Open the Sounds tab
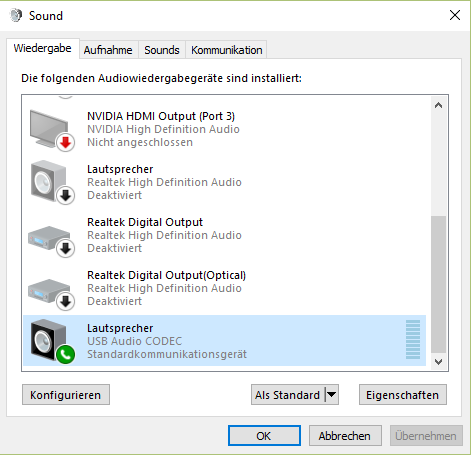The image size is (471, 455). click(162, 50)
